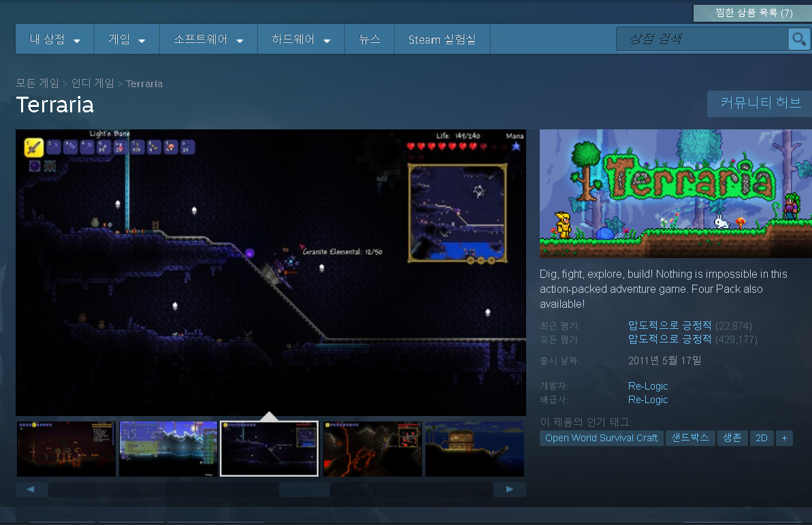
Task: Click the Terraria header capsule image
Action: (x=676, y=194)
